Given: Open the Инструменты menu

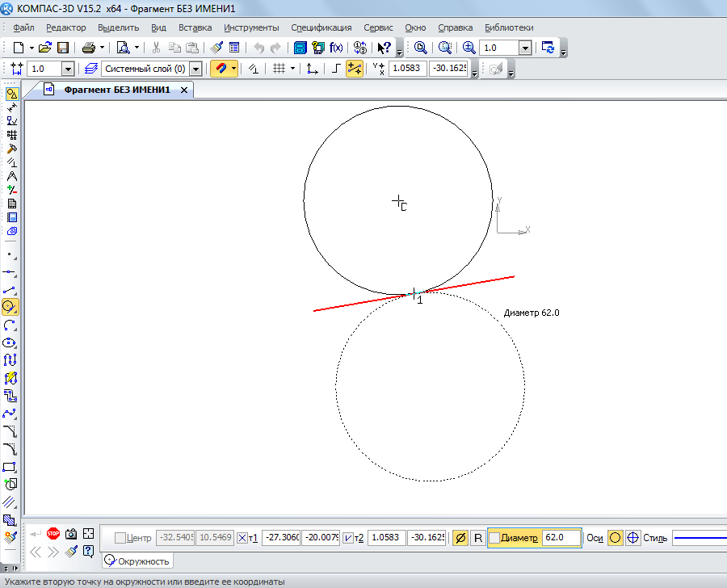Looking at the screenshot, I should click(x=252, y=27).
